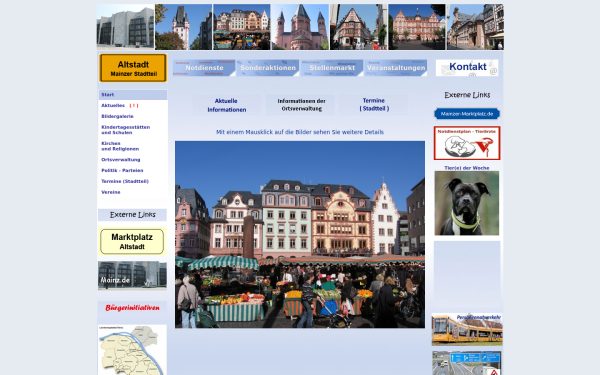Open Vereine in the left menu
The height and width of the screenshot is (375, 600).
pyautogui.click(x=111, y=192)
